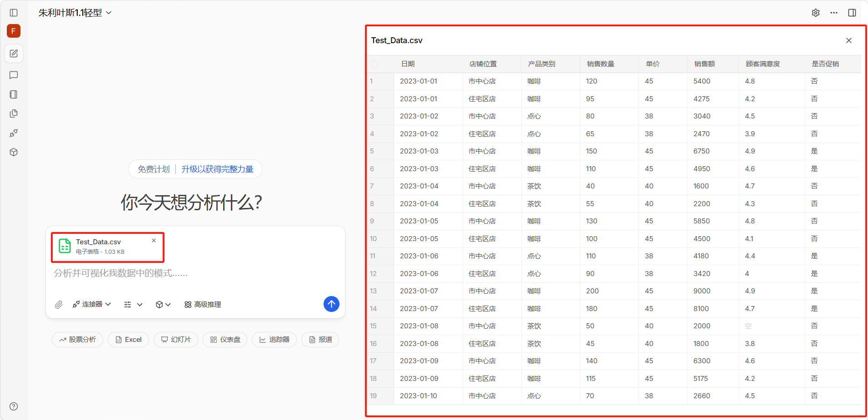Screen dimensions: 868x420
Task: Choose the 仪表盘 suggestion chip
Action: 225,340
